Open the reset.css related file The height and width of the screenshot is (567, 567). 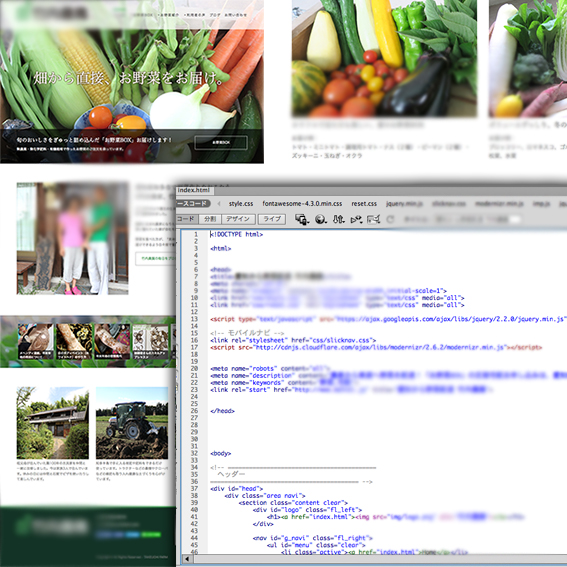point(364,204)
